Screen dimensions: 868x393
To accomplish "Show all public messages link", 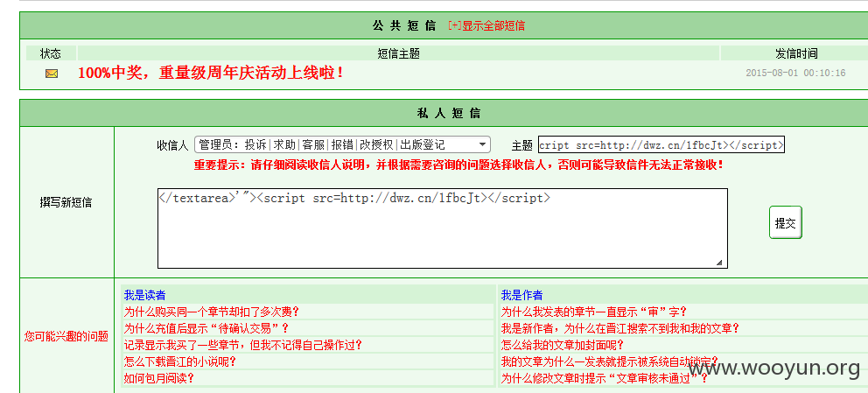I will coord(486,25).
